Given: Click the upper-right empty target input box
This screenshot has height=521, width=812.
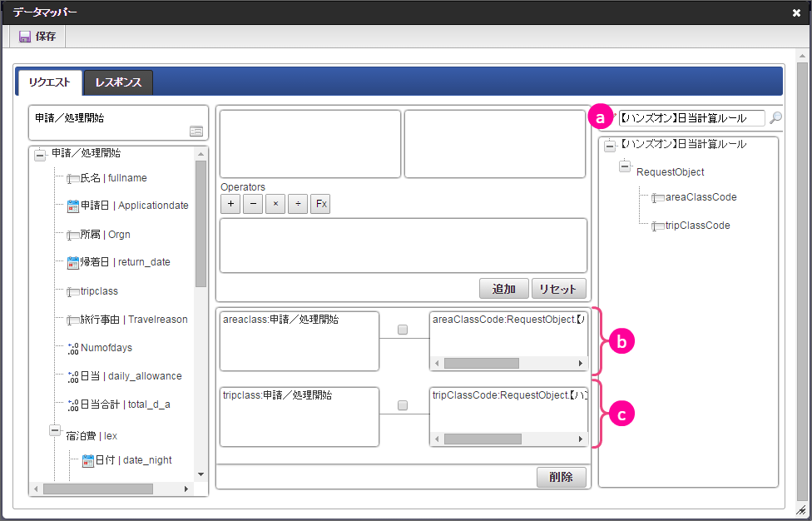Looking at the screenshot, I should 494,144.
